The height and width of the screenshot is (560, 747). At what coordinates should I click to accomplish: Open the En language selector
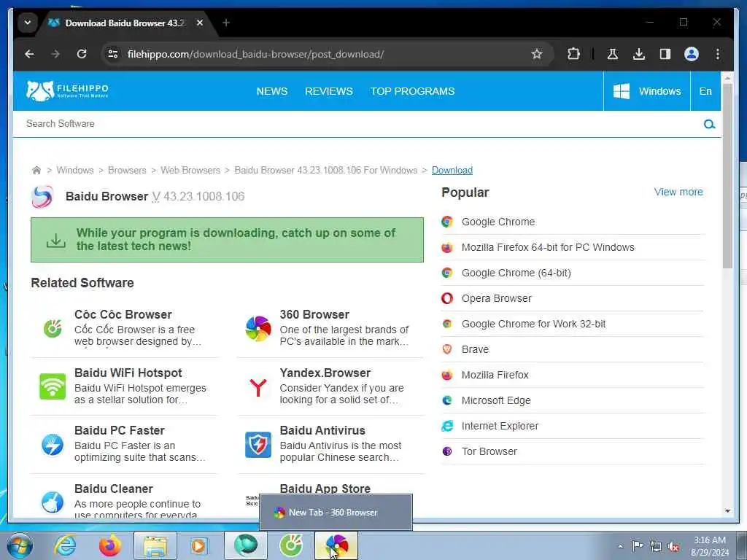click(705, 91)
